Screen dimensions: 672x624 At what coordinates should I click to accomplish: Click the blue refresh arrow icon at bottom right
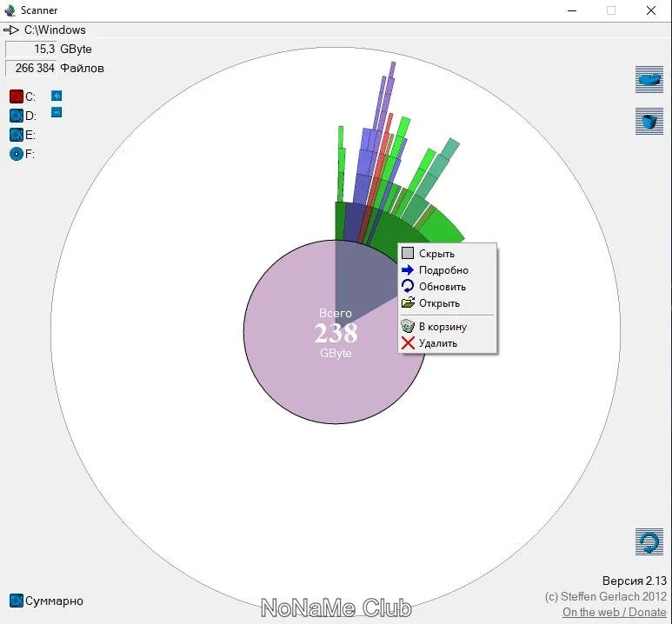tap(649, 541)
